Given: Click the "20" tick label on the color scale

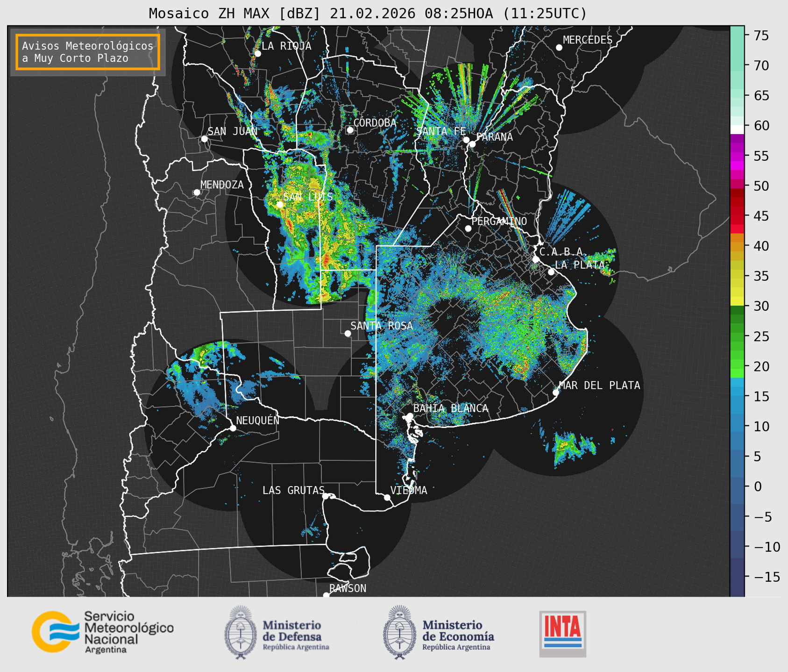Looking at the screenshot, I should coord(761,366).
